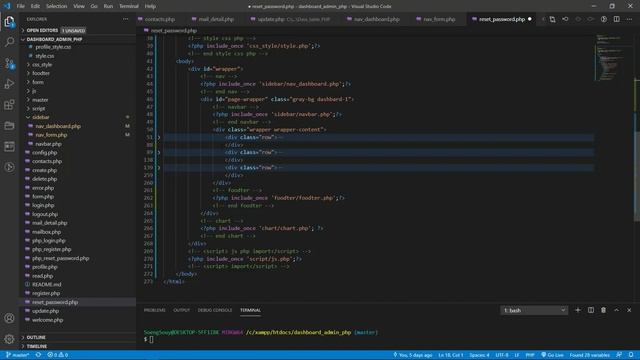Switch to the contacts.php editor tab
640x360 pixels.
[x=160, y=19]
